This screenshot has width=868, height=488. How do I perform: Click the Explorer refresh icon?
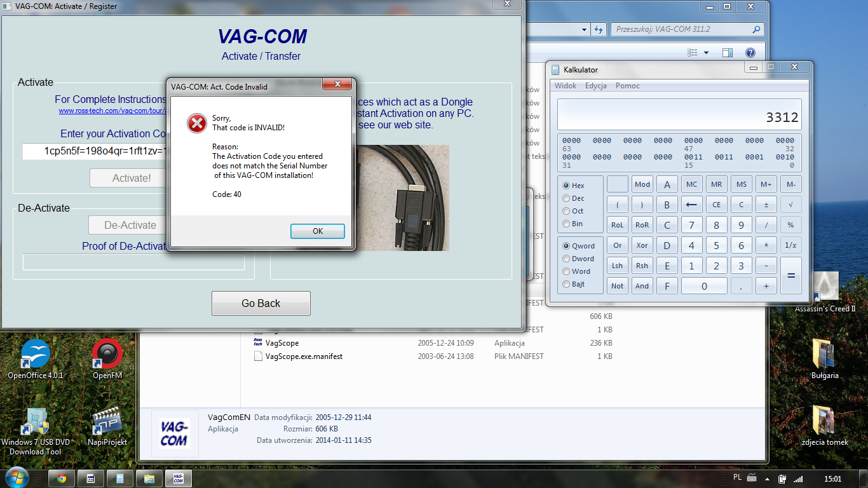point(599,29)
